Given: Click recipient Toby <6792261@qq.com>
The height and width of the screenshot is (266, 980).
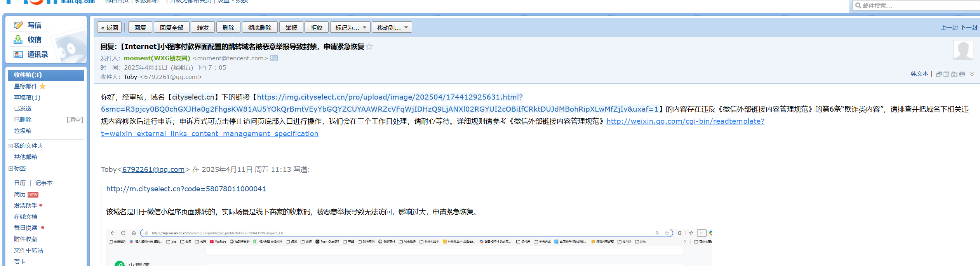Looking at the screenshot, I should 163,77.
